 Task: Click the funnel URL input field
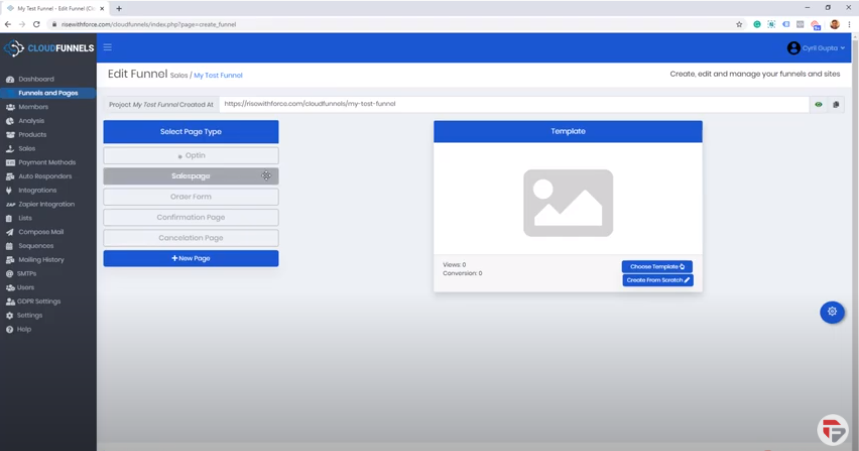point(512,104)
